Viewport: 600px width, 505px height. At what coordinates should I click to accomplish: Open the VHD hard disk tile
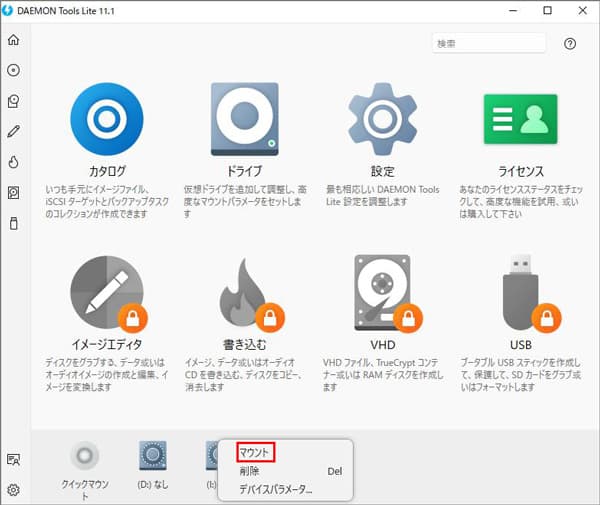(x=380, y=293)
